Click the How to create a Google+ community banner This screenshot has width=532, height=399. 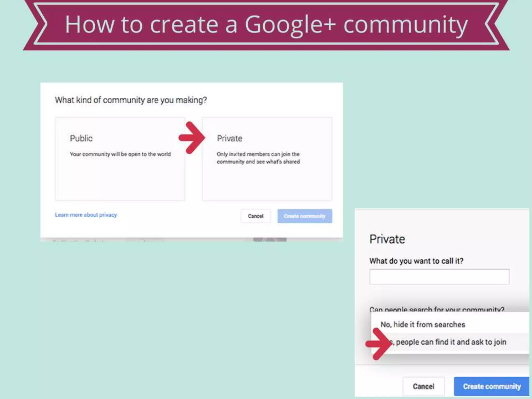(266, 25)
